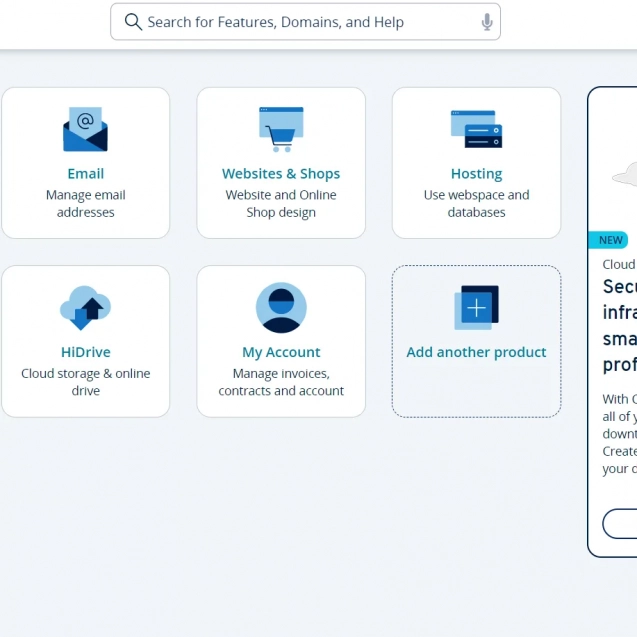Open the HiDrive cloud icon
This screenshot has height=637, width=637.
(85, 308)
